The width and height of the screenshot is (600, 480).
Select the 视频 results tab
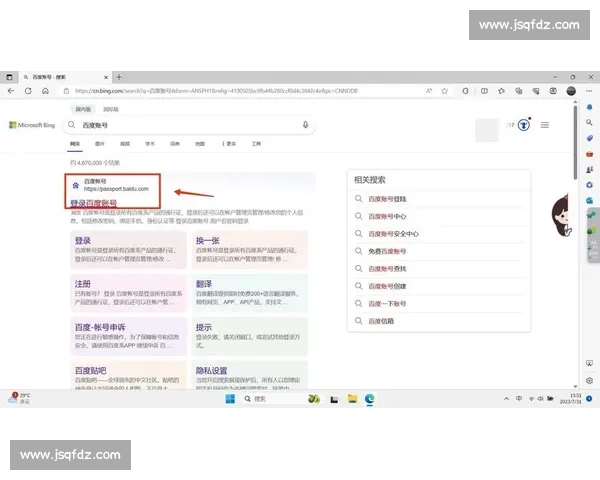pyautogui.click(x=125, y=144)
